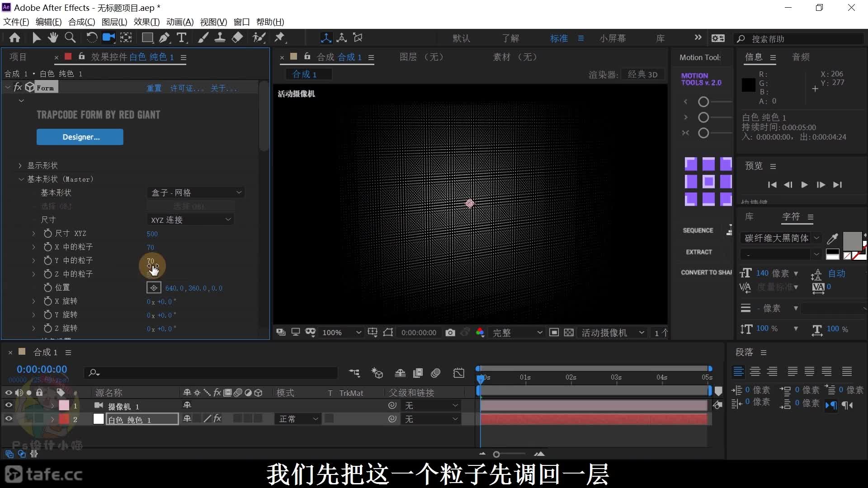Open the 合成(C) menu

81,22
